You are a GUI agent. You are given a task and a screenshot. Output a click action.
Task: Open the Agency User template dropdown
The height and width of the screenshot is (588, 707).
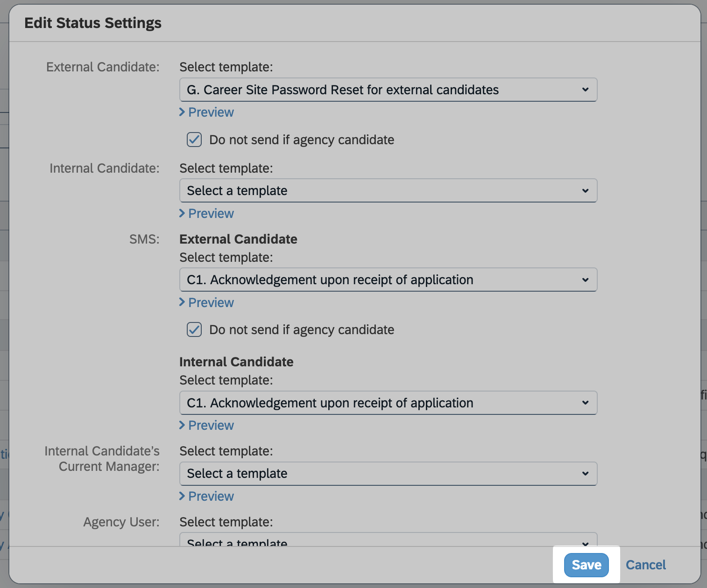pyautogui.click(x=388, y=541)
